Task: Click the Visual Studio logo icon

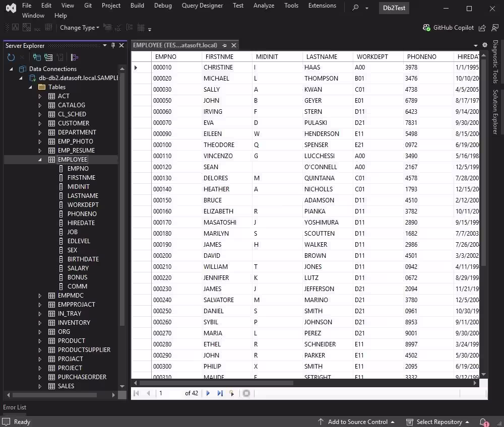Action: tap(11, 8)
